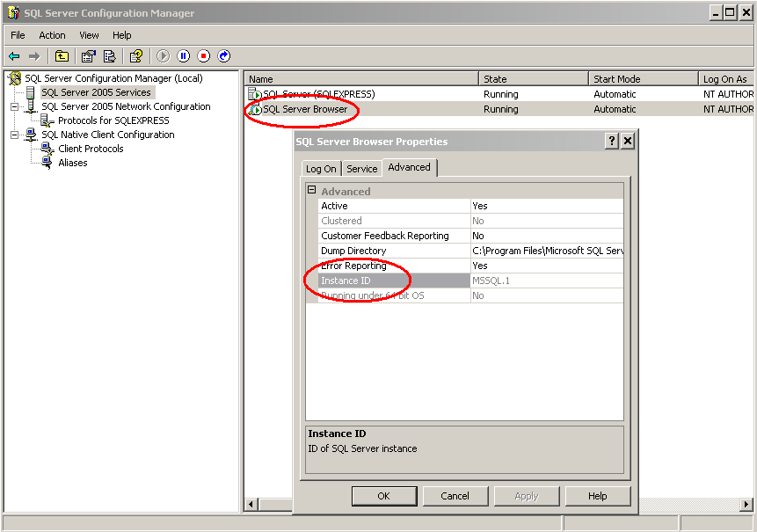Click the Dump Directory path value
Image resolution: width=757 pixels, height=532 pixels.
[x=548, y=251]
